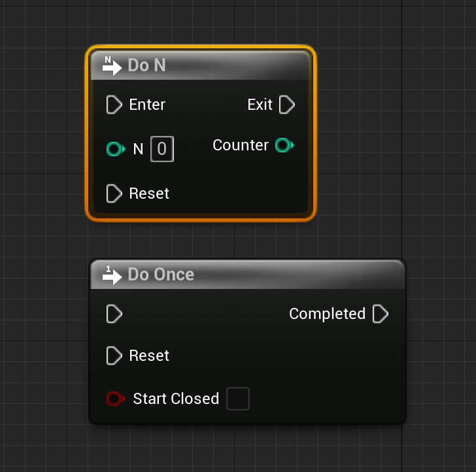
Task: Click the green Counter output pin
Action: point(284,144)
